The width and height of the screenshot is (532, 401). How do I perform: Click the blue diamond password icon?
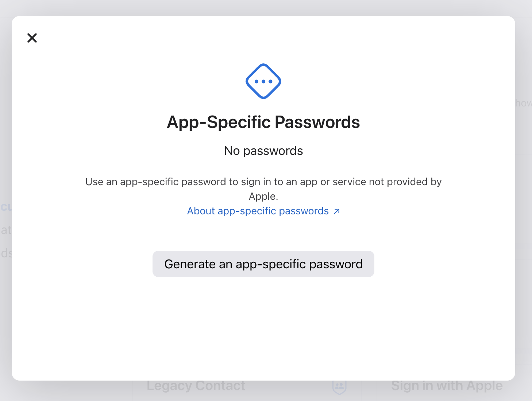263,81
